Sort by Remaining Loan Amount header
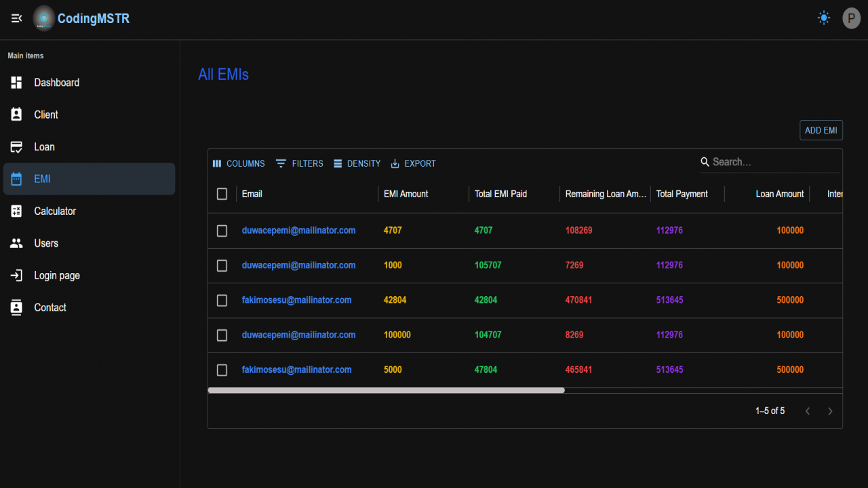The width and height of the screenshot is (868, 488). (606, 194)
